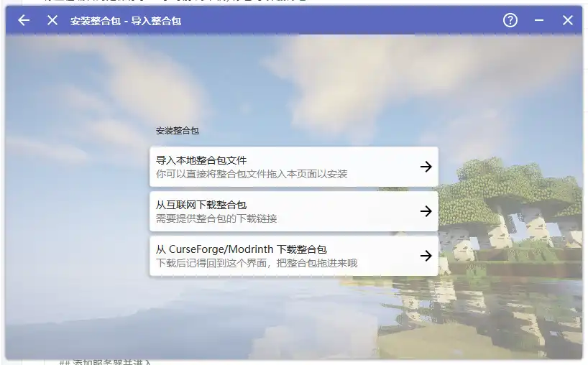The width and height of the screenshot is (588, 365).
Task: Click the window title 安装整合包 - 导入整合包
Action: point(126,21)
